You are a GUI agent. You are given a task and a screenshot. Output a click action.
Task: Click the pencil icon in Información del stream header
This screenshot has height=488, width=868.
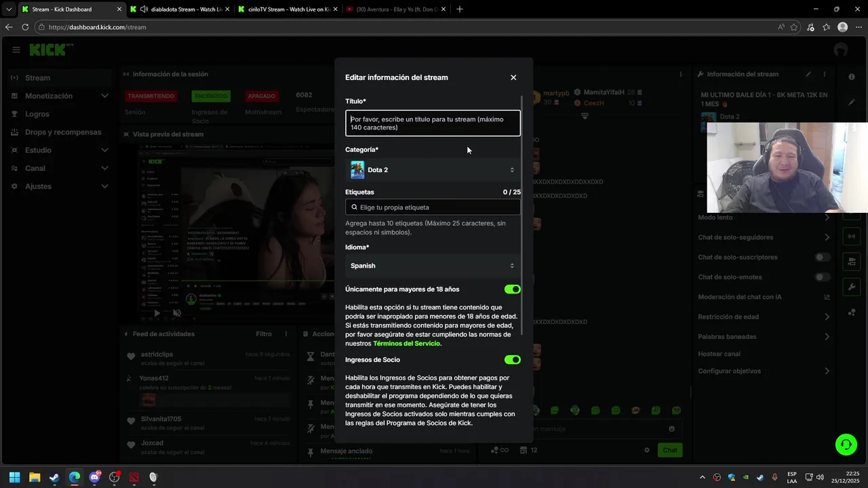(808, 74)
